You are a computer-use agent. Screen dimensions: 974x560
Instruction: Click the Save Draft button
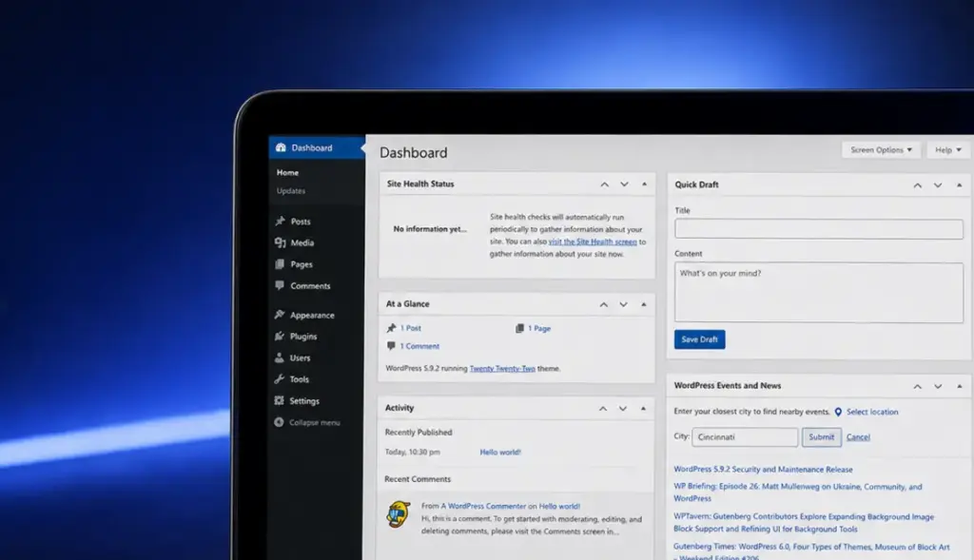[x=699, y=339]
